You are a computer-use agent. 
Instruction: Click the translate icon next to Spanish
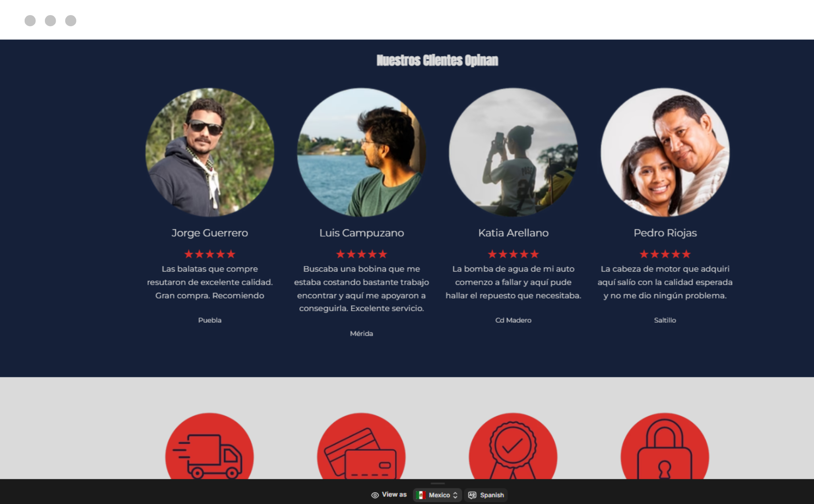point(472,495)
